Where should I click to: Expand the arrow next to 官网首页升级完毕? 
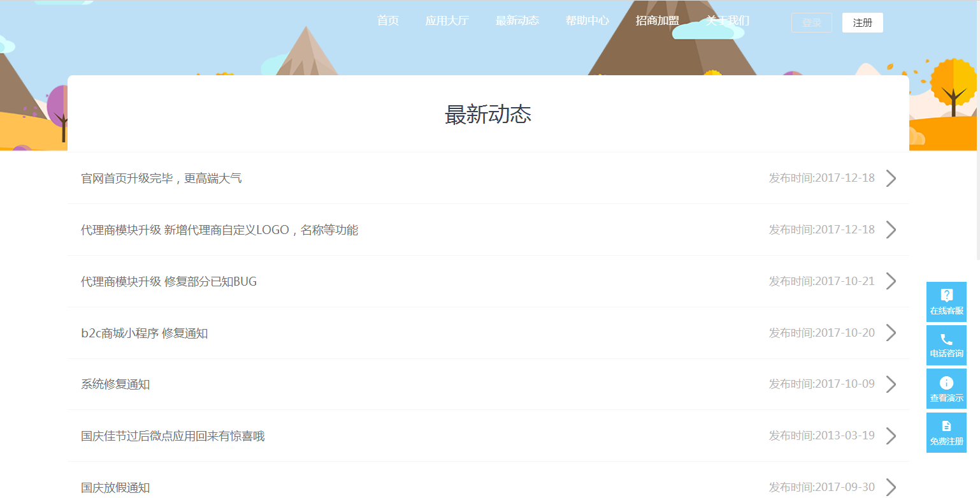(890, 178)
